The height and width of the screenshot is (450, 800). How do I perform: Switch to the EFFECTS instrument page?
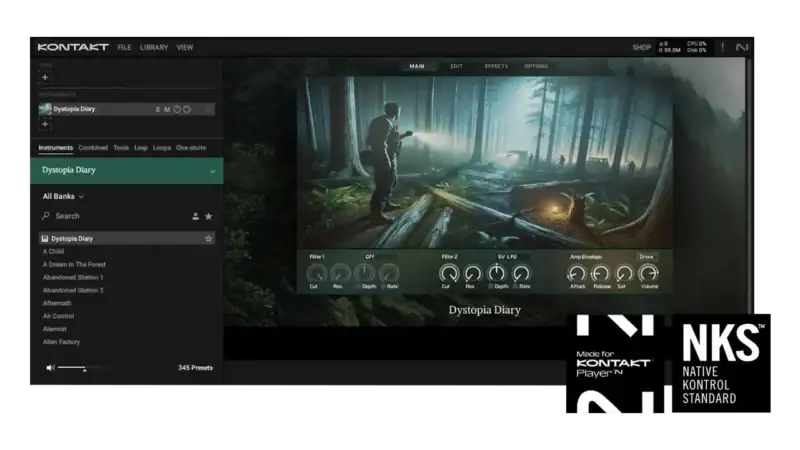click(496, 66)
